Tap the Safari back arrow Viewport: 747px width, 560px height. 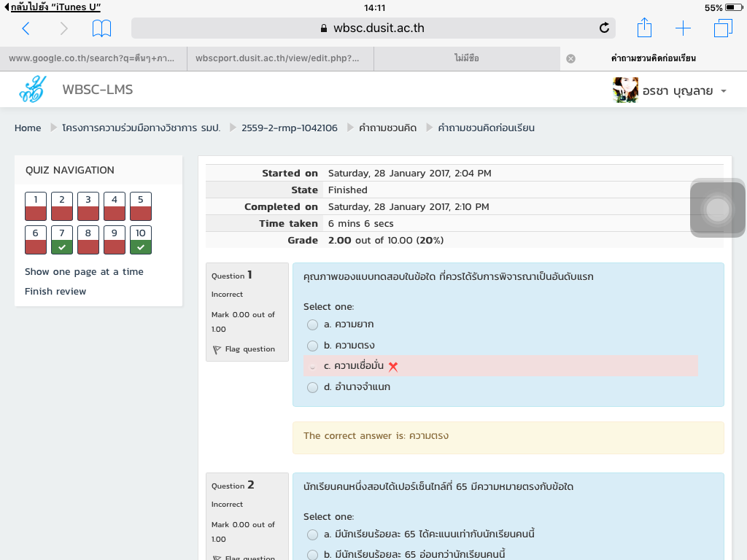[x=26, y=28]
